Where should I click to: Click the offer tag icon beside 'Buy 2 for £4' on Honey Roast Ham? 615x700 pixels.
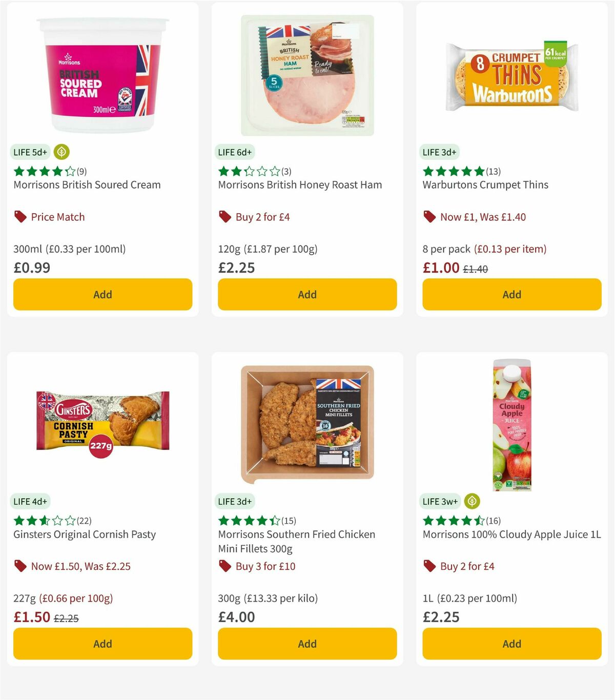(224, 217)
